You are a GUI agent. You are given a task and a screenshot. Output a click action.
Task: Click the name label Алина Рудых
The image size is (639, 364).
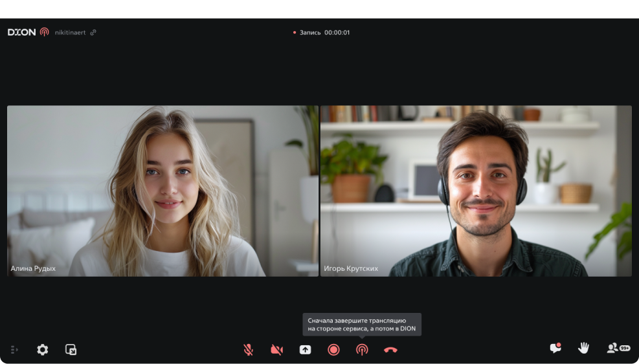click(33, 269)
